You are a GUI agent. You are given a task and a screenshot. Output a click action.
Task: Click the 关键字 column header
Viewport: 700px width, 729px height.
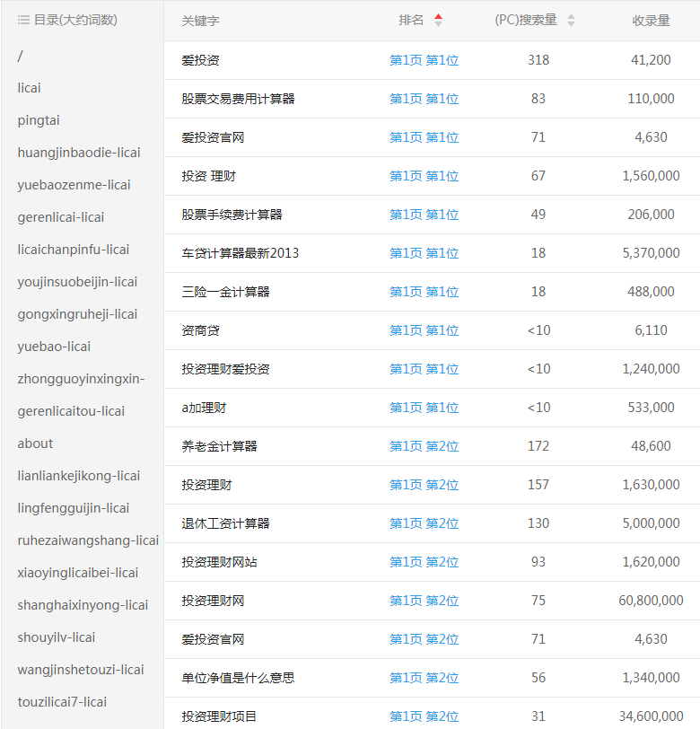point(200,21)
